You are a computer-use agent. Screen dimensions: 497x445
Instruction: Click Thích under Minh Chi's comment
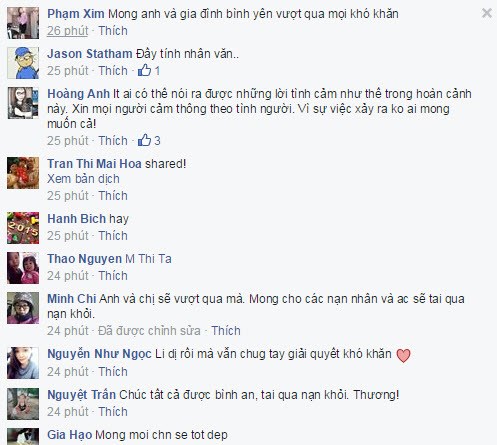tap(226, 331)
